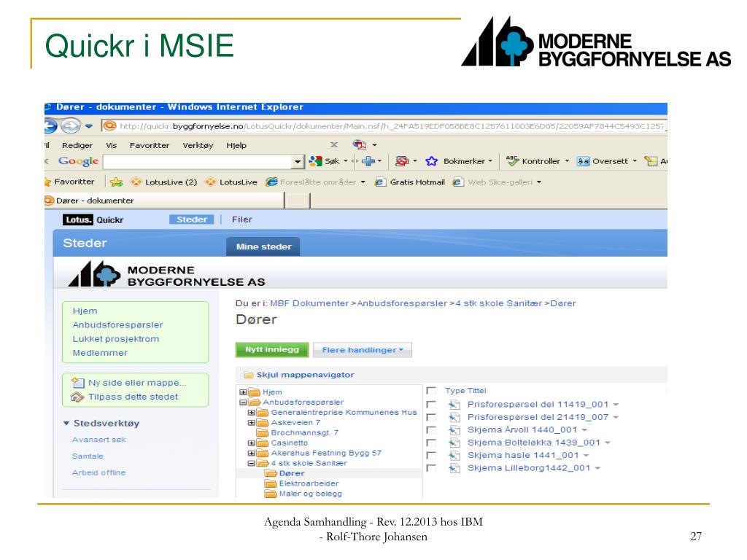Click the Google Søk button
This screenshot has width=747, height=560.
tap(324, 161)
